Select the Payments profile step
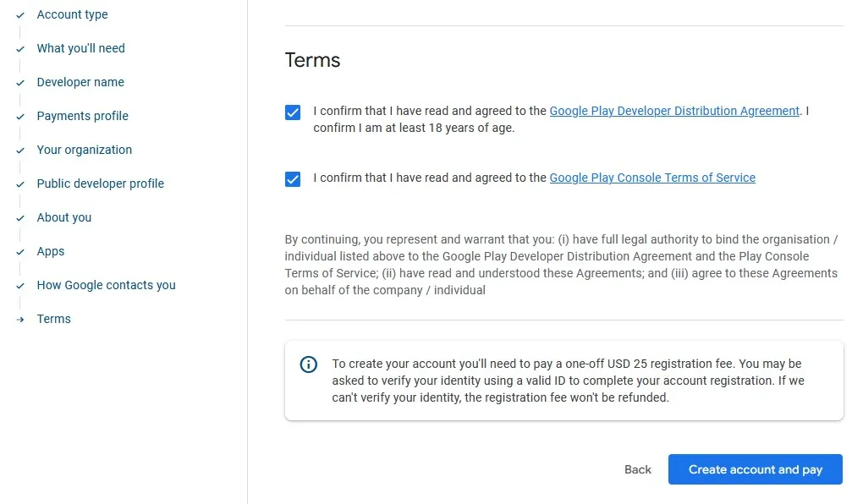Image resolution: width=863 pixels, height=504 pixels. pyautogui.click(x=82, y=116)
